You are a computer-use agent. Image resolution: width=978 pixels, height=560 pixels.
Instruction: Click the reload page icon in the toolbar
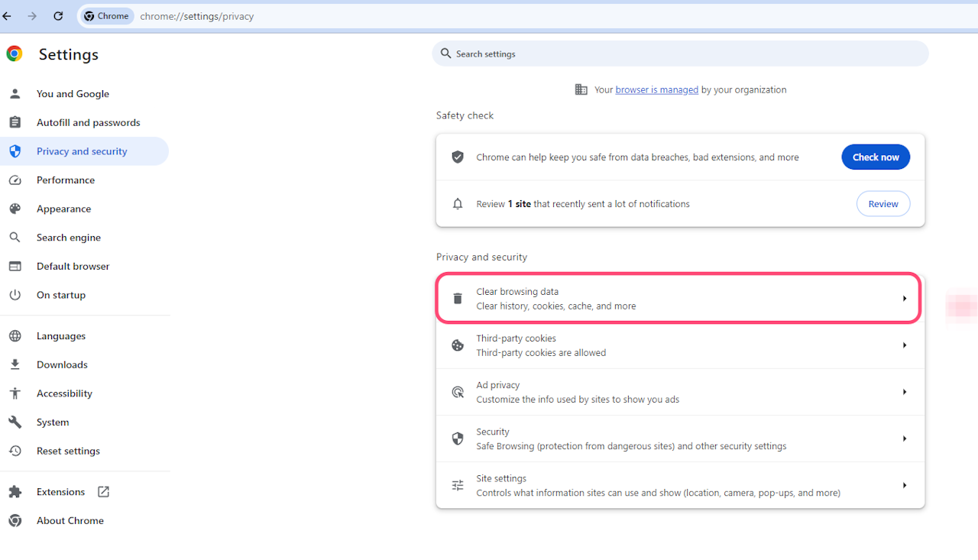coord(58,15)
